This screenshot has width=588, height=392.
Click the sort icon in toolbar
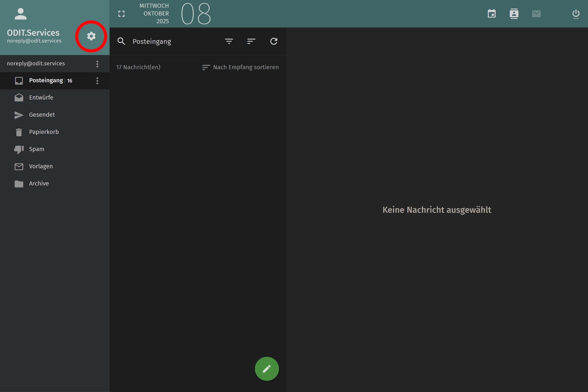tap(251, 41)
